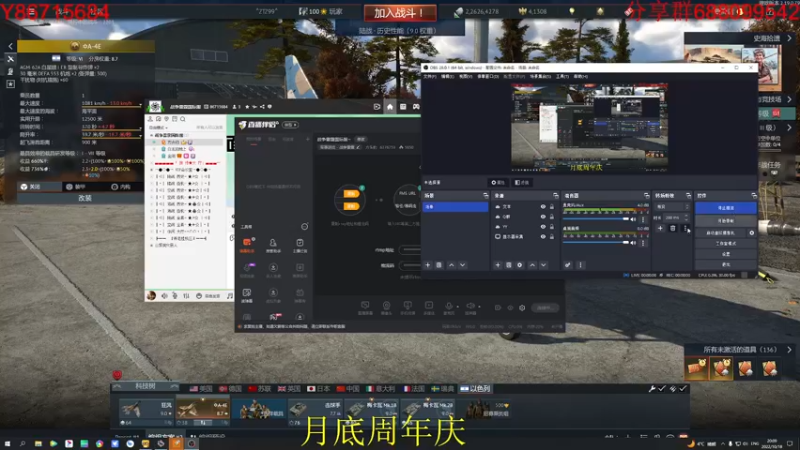
Task: Open source 属性 properties button
Action: coord(498,182)
